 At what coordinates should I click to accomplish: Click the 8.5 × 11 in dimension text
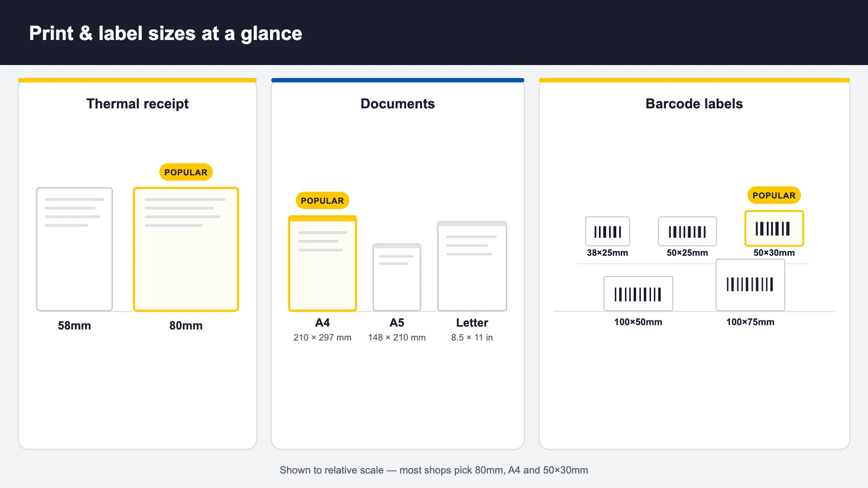coord(472,337)
